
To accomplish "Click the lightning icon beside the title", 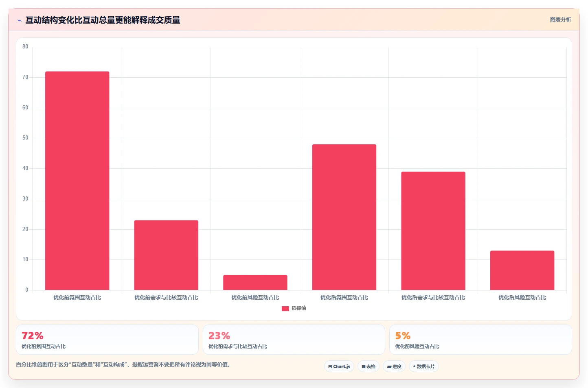I will [19, 20].
